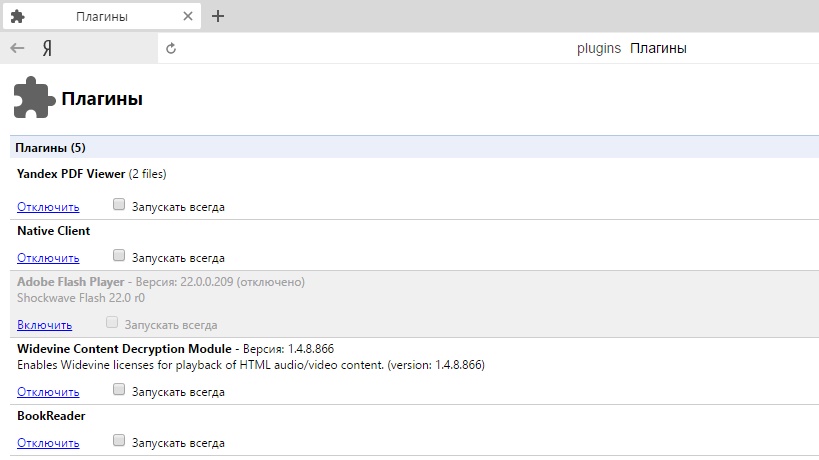
Task: Disable the Native Client plugin
Action: [x=48, y=258]
